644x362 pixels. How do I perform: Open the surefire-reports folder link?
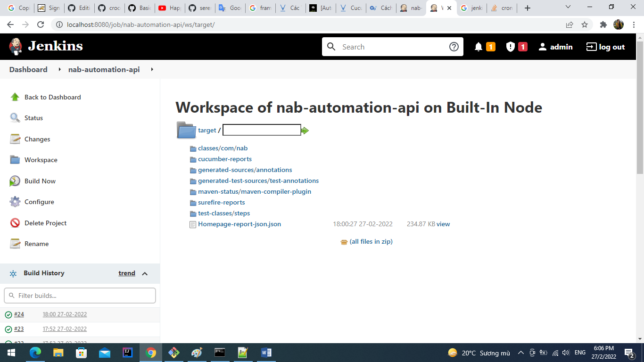point(222,202)
